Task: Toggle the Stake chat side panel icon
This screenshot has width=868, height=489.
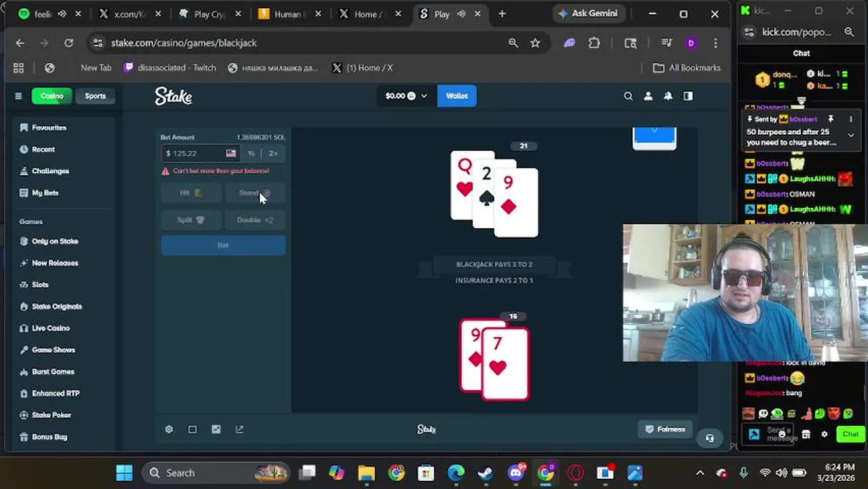Action: (688, 96)
